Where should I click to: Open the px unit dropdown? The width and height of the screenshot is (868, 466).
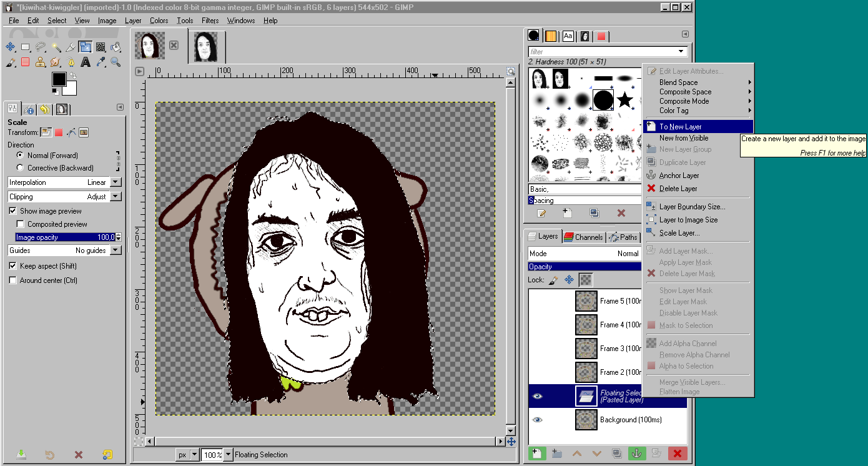[194, 455]
